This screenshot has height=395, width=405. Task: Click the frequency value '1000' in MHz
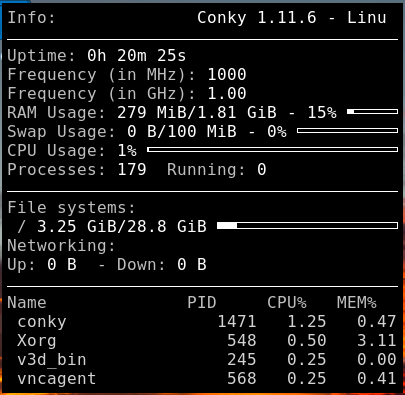click(227, 74)
